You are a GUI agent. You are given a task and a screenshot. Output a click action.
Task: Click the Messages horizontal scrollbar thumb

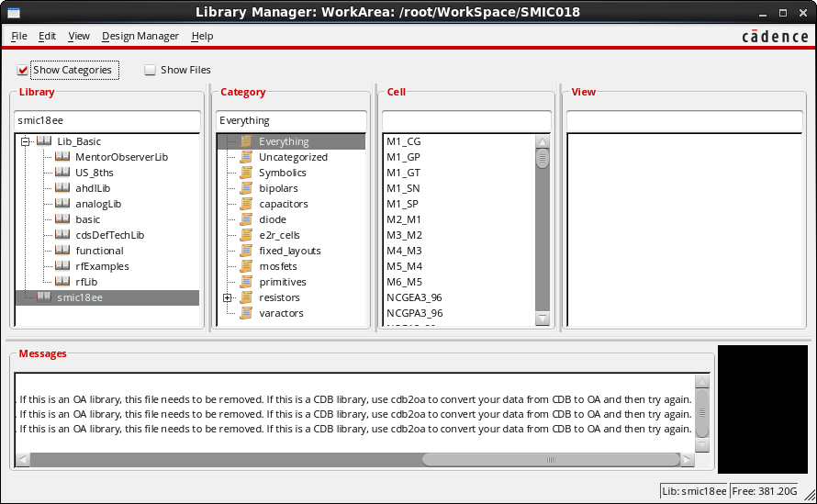(551, 459)
